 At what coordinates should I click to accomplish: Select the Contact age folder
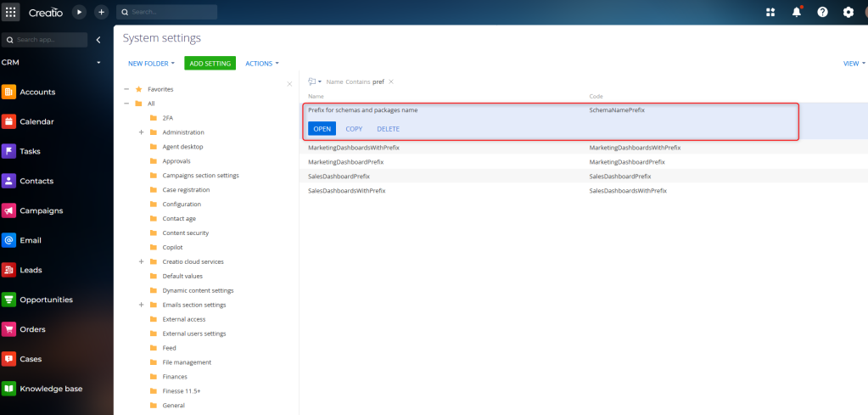coord(179,219)
